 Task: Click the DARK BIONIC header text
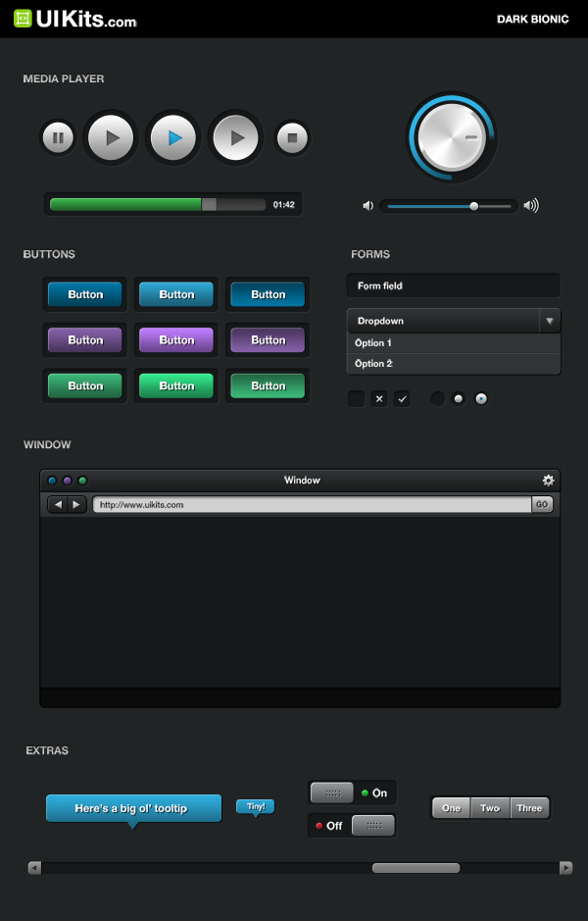point(533,20)
